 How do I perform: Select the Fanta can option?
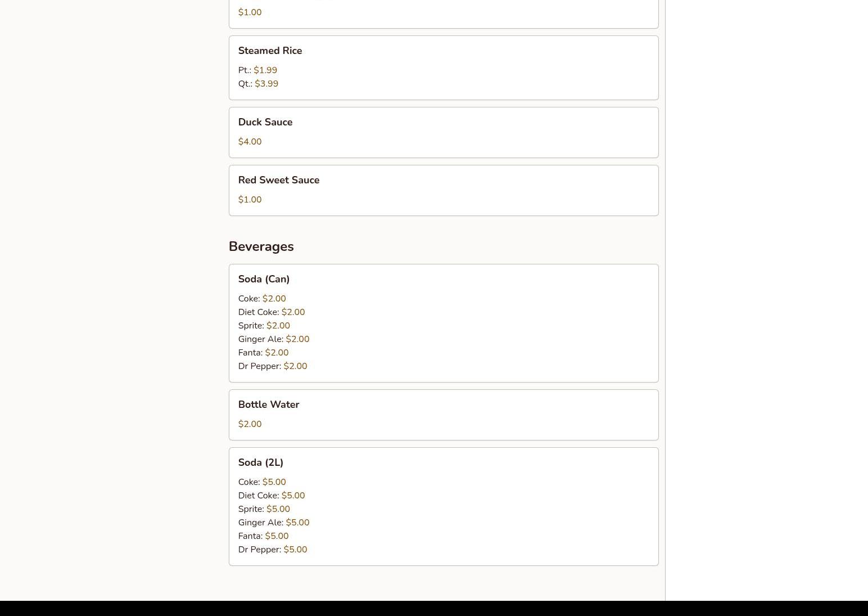(x=263, y=353)
